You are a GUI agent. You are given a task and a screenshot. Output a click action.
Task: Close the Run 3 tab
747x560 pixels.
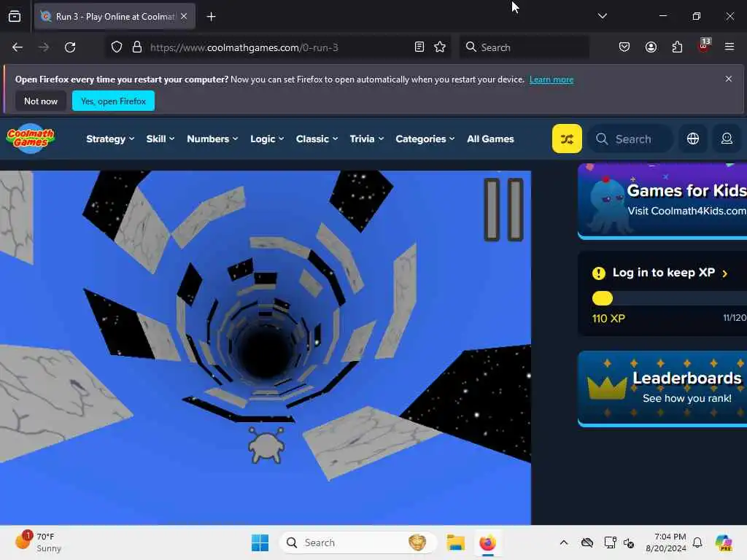click(184, 16)
